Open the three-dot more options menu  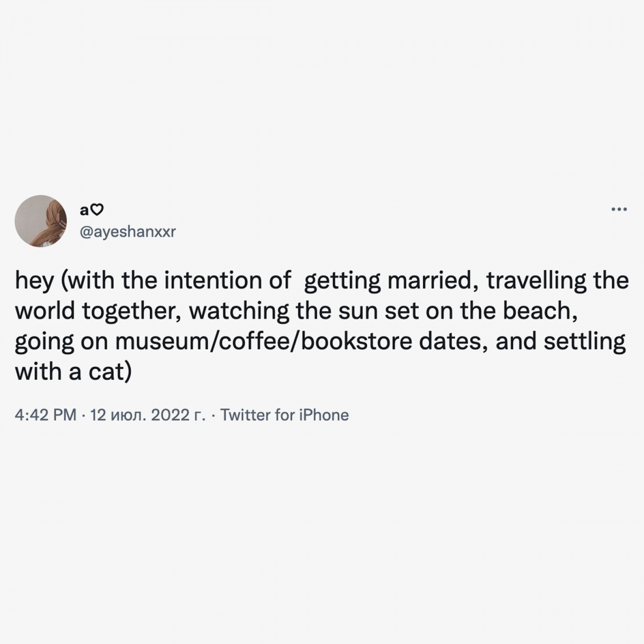tap(619, 210)
